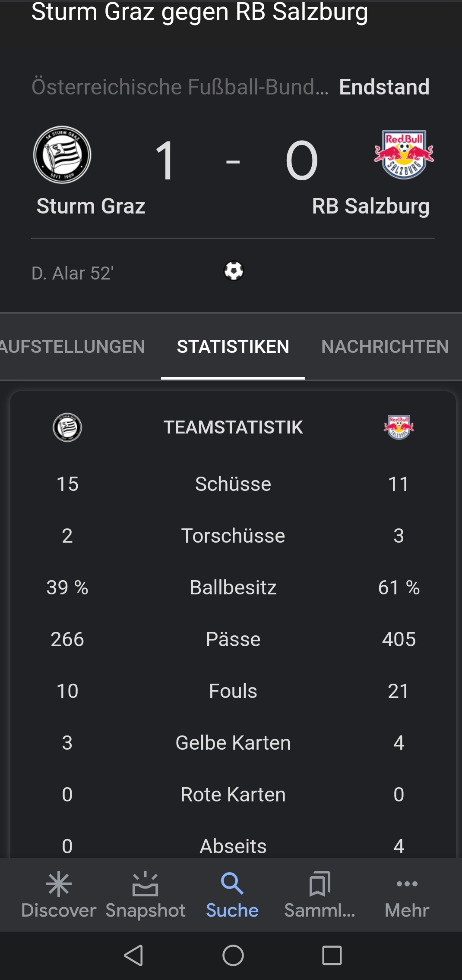Select the Suche search icon
The image size is (462, 980).
tap(232, 883)
